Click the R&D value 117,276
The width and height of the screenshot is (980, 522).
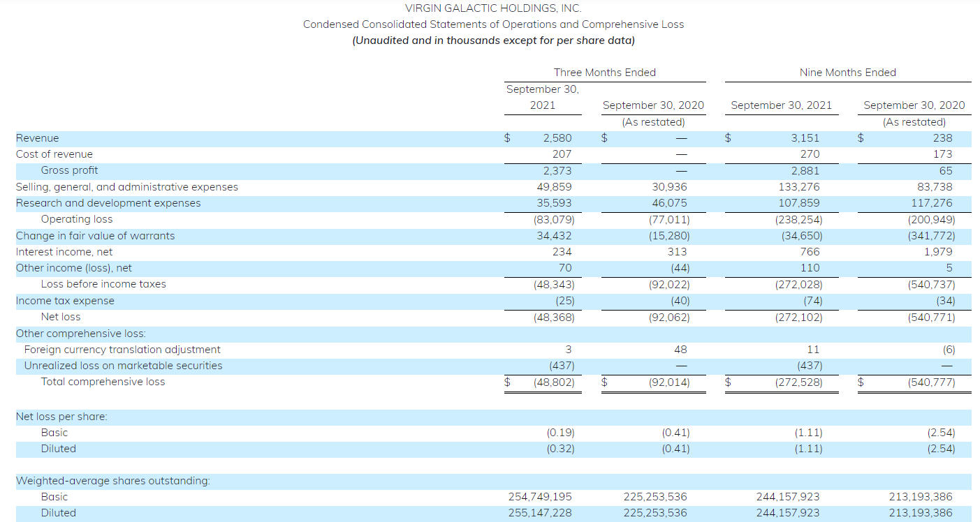[x=932, y=203]
